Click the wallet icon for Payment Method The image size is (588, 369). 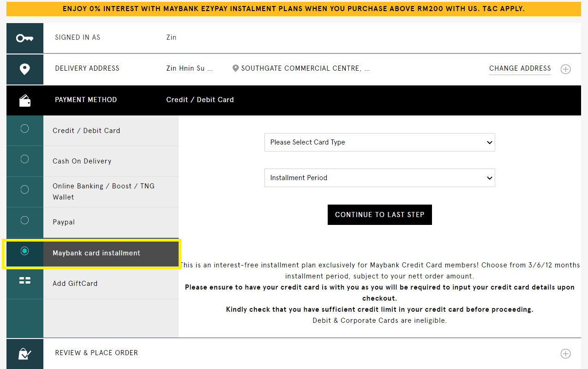click(x=25, y=100)
